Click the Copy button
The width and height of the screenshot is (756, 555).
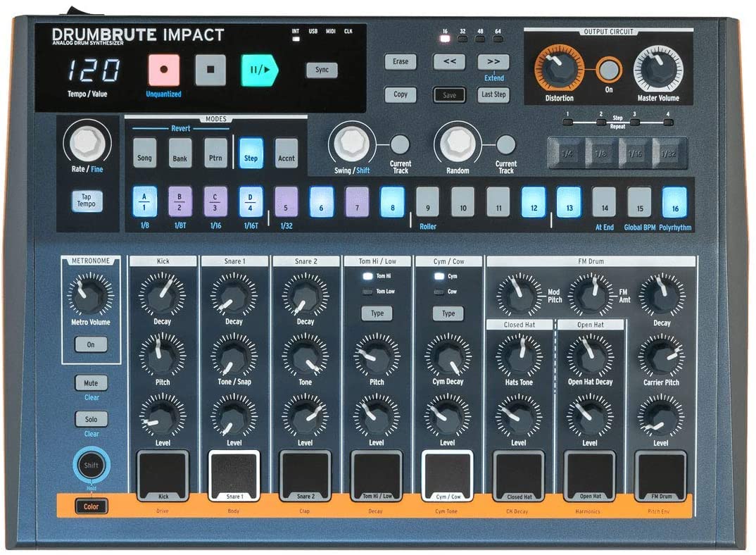pos(401,94)
